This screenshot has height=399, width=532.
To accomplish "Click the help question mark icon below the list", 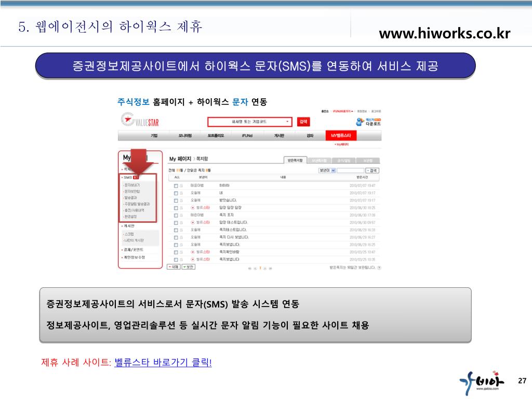I will [379, 268].
